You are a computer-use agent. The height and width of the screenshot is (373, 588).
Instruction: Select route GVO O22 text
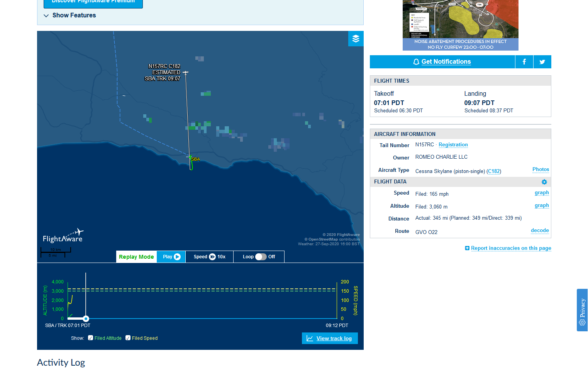pos(426,232)
